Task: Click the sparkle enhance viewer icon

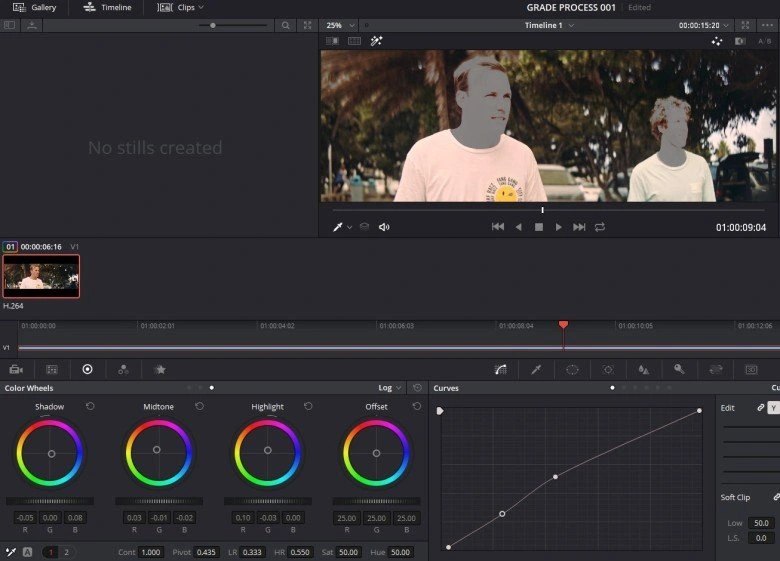Action: pyautogui.click(x=717, y=41)
